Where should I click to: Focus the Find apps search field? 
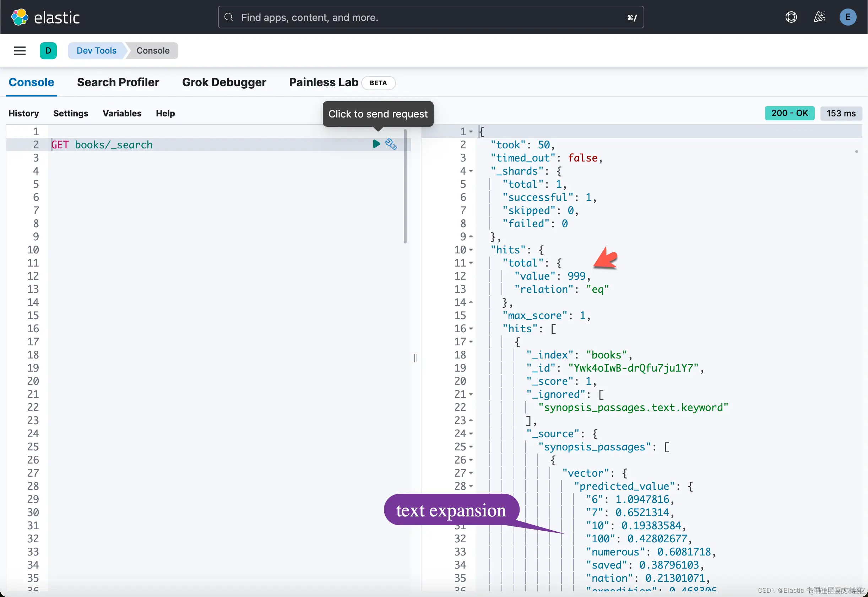pyautogui.click(x=430, y=17)
